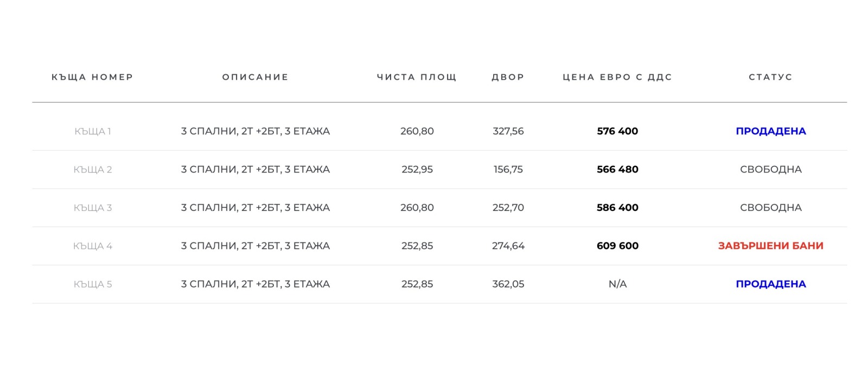
Task: Click the N/A price cell
Action: (x=617, y=284)
